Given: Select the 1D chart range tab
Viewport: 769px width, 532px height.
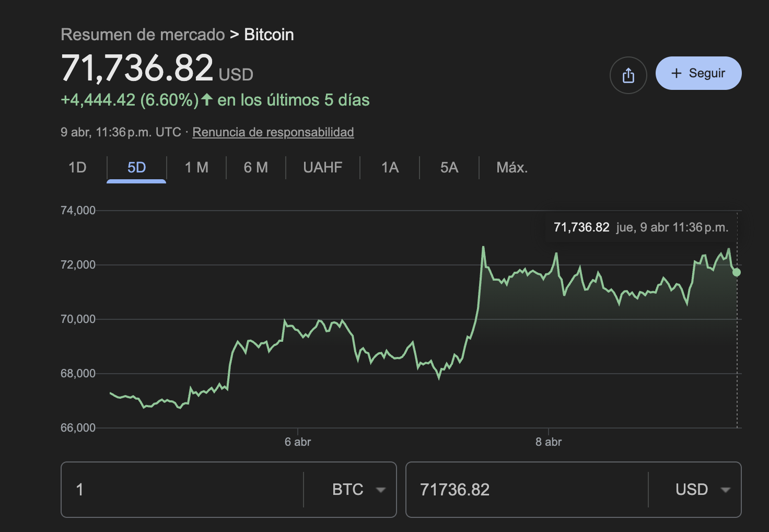Looking at the screenshot, I should click(77, 167).
